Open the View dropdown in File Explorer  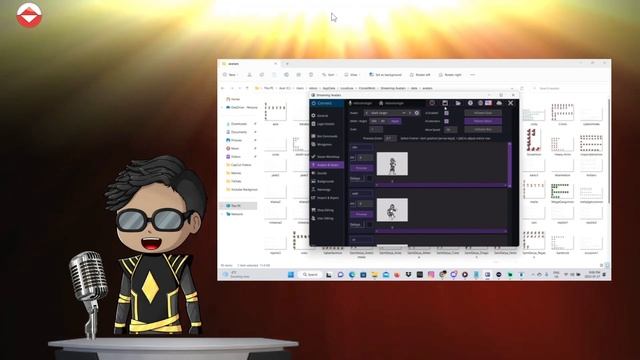pyautogui.click(x=352, y=75)
